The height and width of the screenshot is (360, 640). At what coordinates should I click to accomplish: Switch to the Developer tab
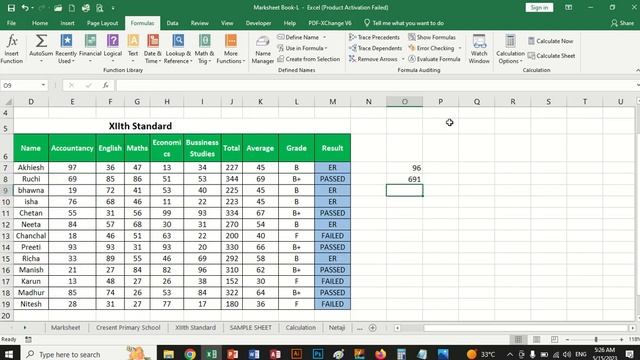[258, 23]
